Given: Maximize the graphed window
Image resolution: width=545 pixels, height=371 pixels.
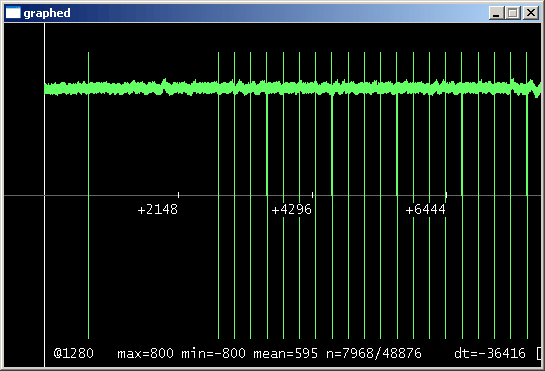Looking at the screenshot, I should coord(513,13).
